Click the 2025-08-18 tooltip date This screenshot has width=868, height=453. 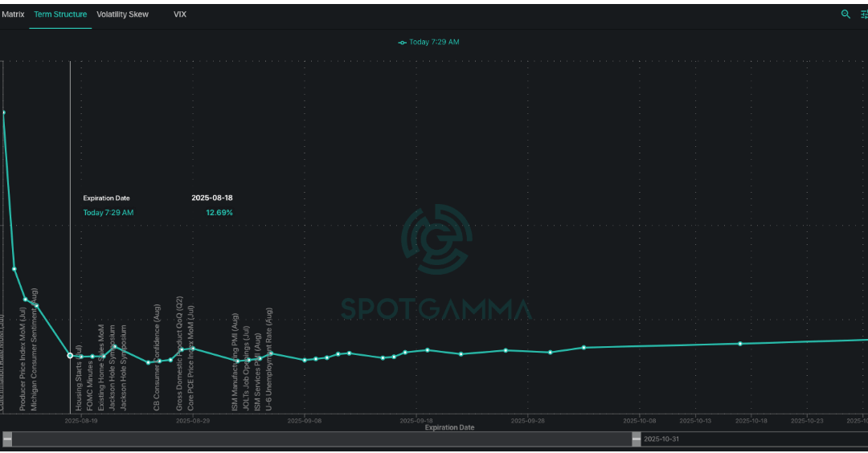(x=212, y=198)
